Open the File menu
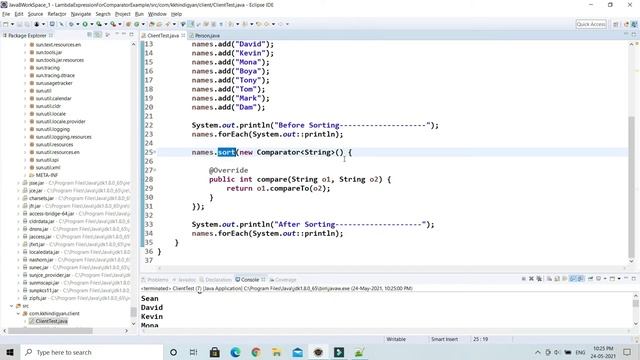The image size is (640, 360). 6,14
